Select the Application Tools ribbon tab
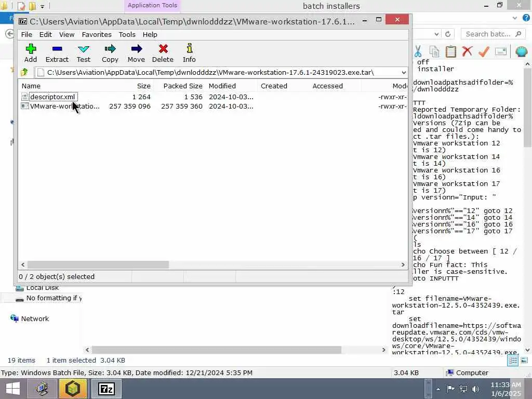This screenshot has height=399, width=532. click(152, 5)
